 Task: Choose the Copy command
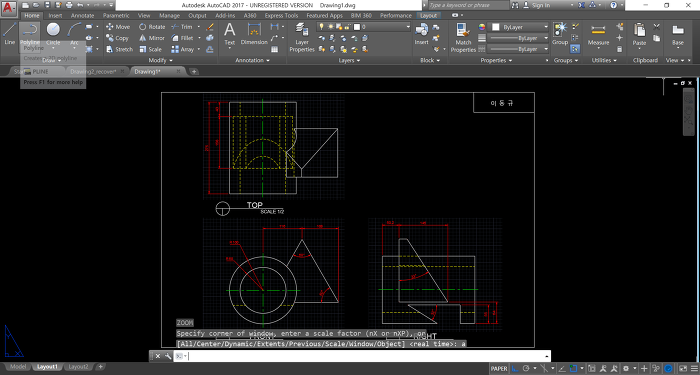[117, 38]
